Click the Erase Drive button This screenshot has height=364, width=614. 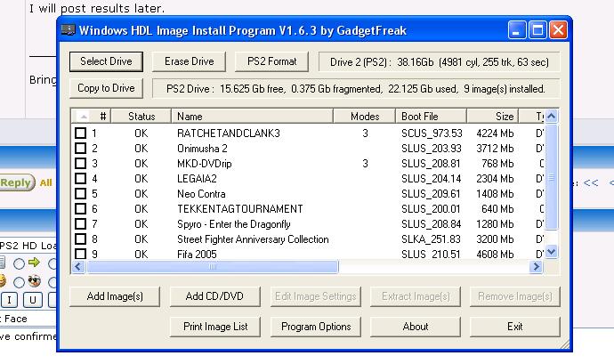pos(189,61)
